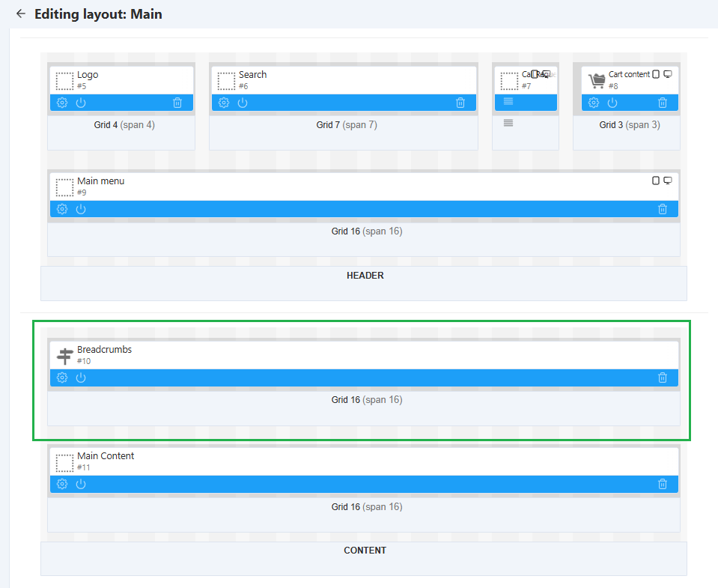The width and height of the screenshot is (718, 588).
Task: Open the grey hamburger menu under block #7
Action: pos(508,123)
